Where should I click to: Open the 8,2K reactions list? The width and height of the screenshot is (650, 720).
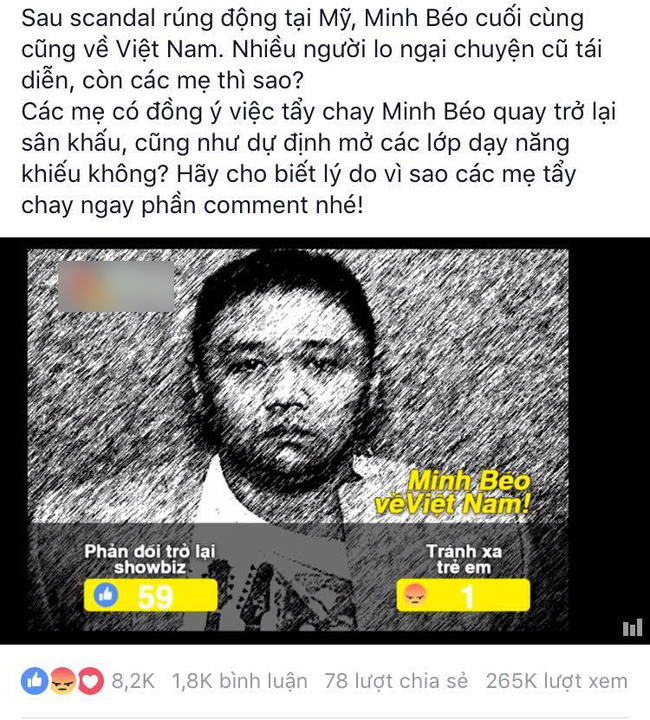pyautogui.click(x=133, y=681)
